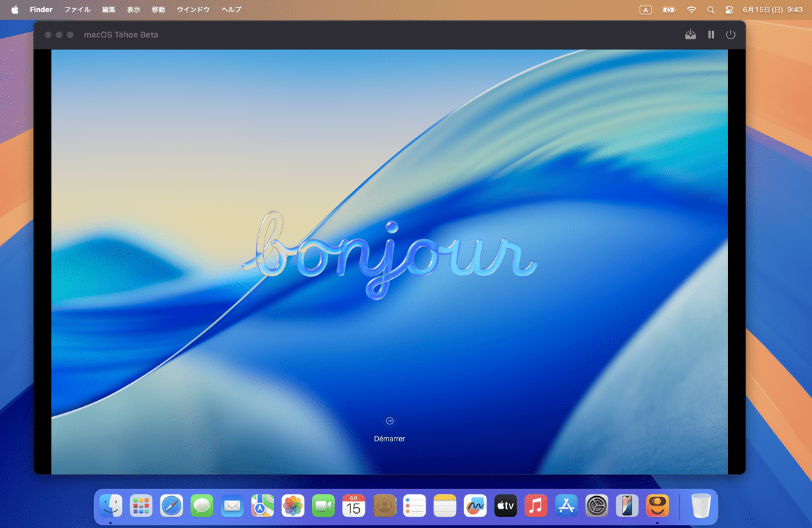Open System Settings from the Dock
Screen dimensions: 812x528
point(597,506)
